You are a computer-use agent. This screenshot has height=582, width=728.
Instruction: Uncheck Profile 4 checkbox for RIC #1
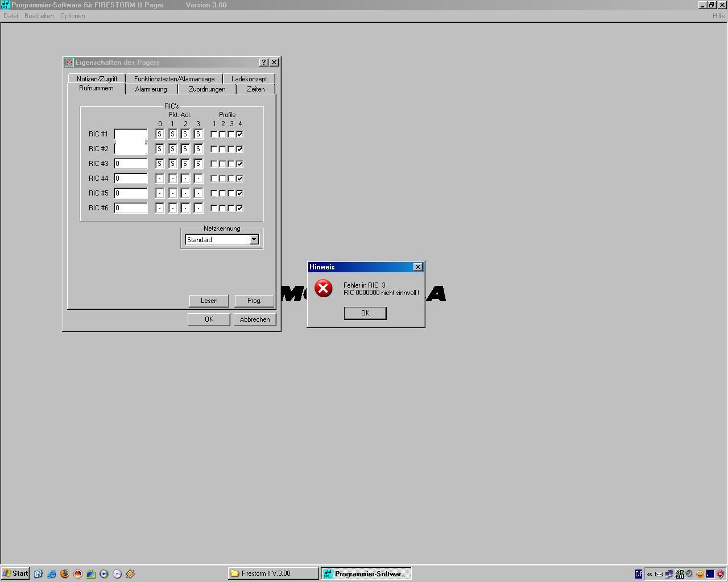[239, 135]
